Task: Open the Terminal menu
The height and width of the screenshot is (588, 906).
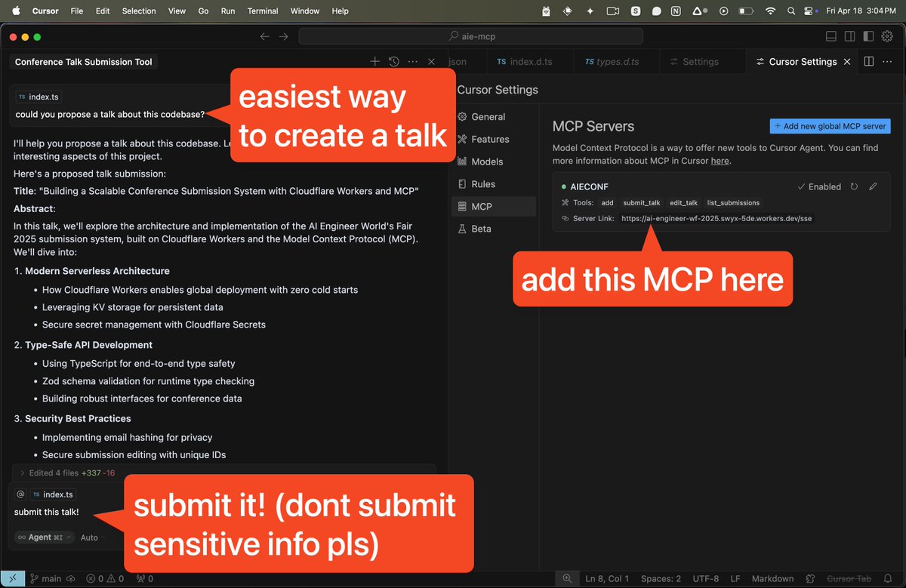Action: [263, 11]
